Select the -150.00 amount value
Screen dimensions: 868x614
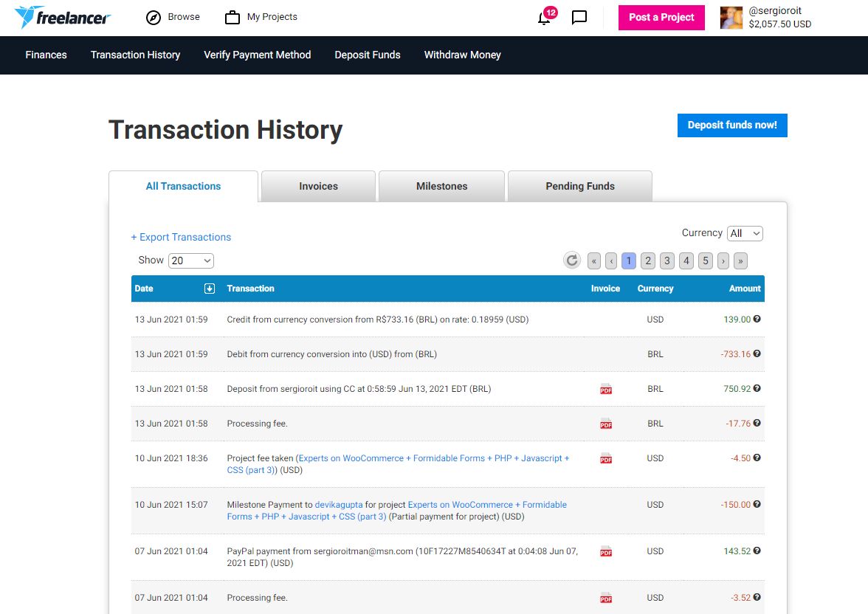coord(736,505)
